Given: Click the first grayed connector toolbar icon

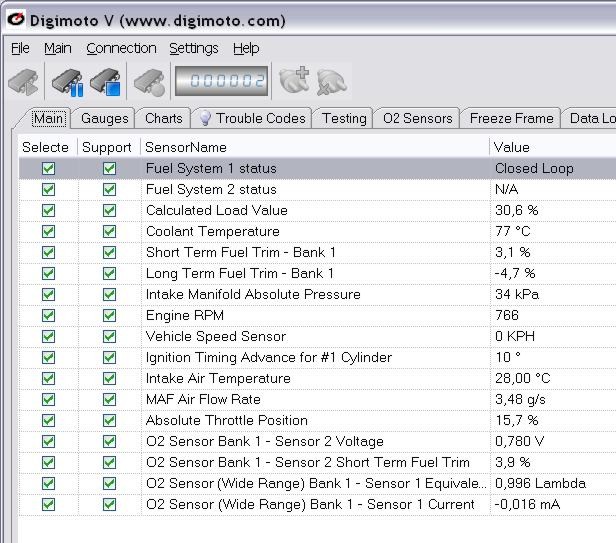Looking at the screenshot, I should pyautogui.click(x=24, y=82).
